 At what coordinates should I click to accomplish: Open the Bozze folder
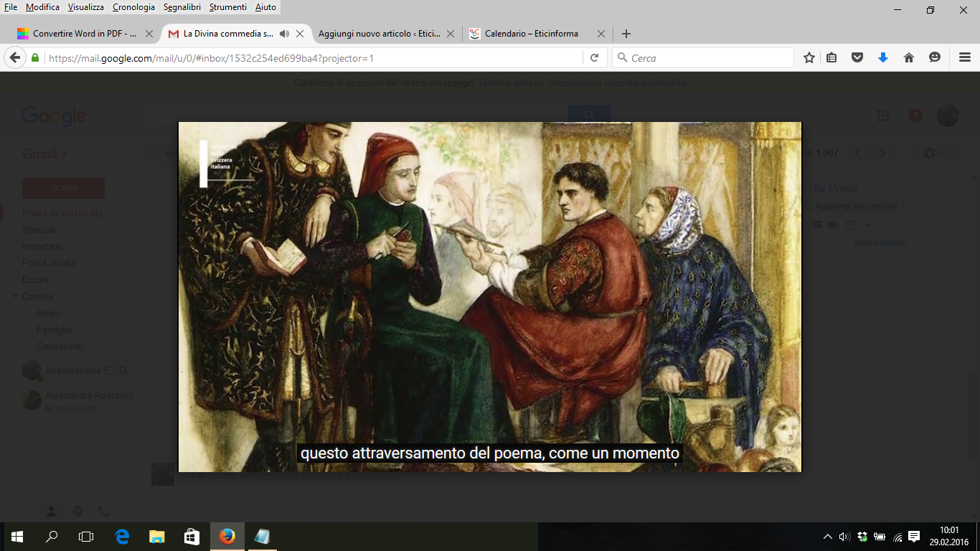(35, 279)
